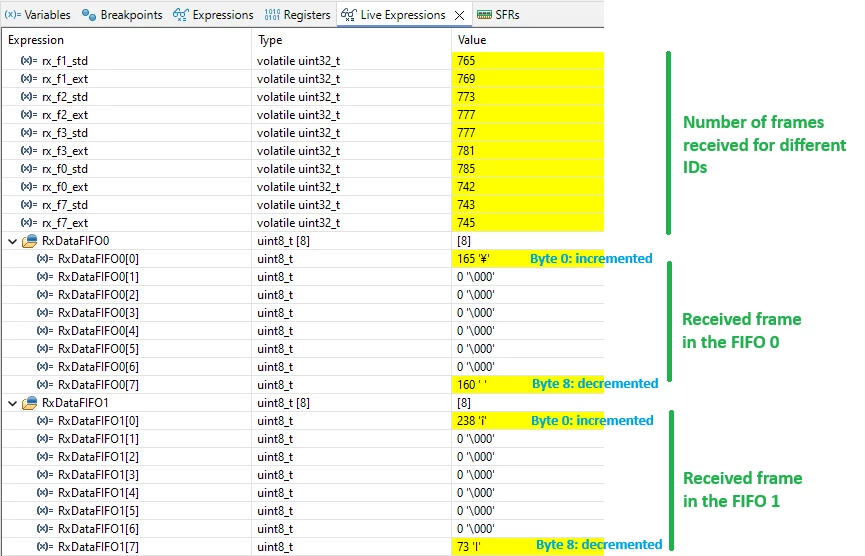865x556 pixels.
Task: Click the Value column header
Action: [472, 40]
